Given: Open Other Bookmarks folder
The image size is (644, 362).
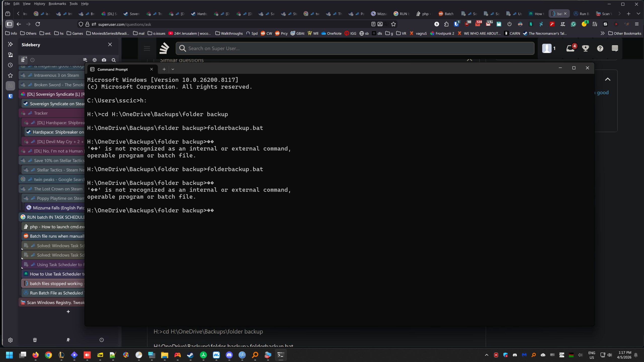Looking at the screenshot, I should click(625, 33).
